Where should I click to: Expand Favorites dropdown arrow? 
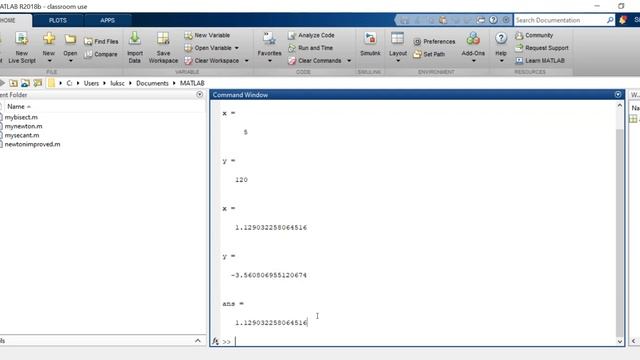pos(269,61)
